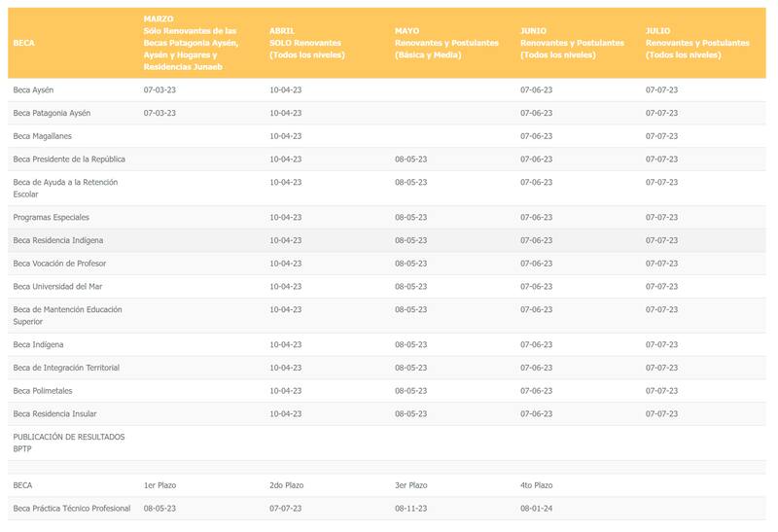This screenshot has width=778, height=532.
Task: Select the JULIO column header
Action: [x=697, y=44]
